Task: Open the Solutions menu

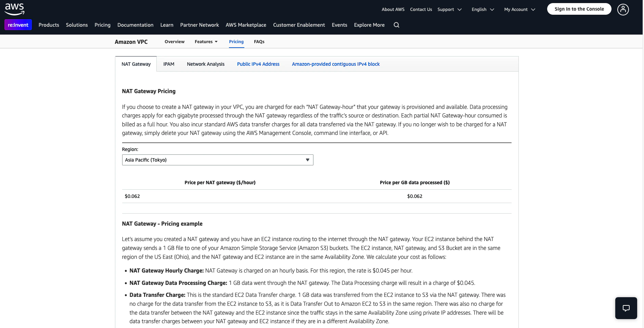Action: pyautogui.click(x=77, y=25)
